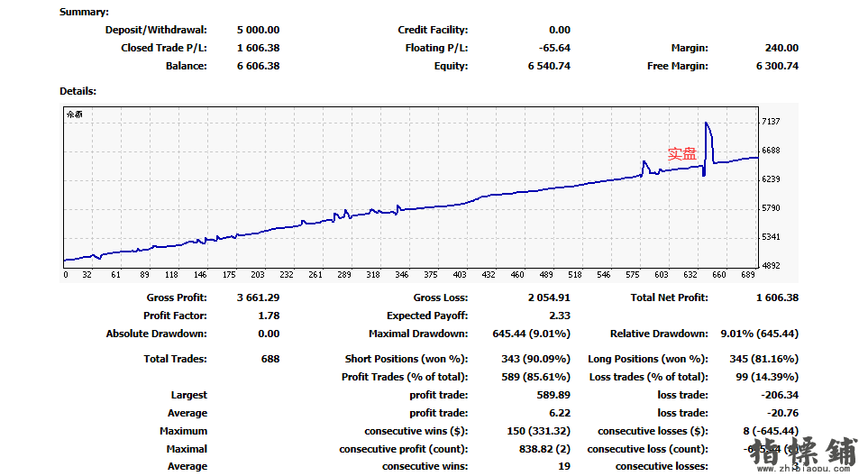Click trade number 346 on horizontal axis
This screenshot has height=476, width=868.
point(402,275)
